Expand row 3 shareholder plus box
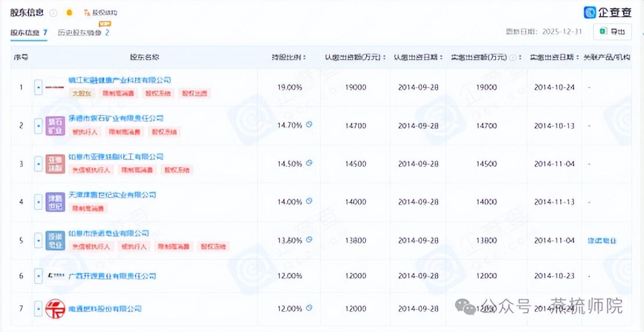The image size is (644, 332). pyautogui.click(x=38, y=164)
